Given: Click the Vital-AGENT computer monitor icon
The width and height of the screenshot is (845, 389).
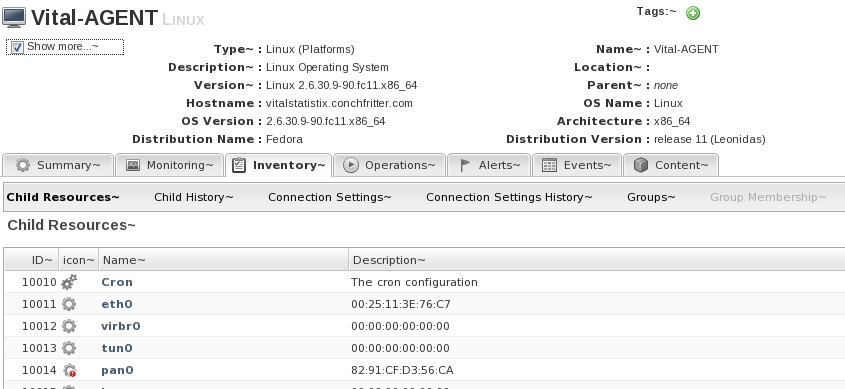Looking at the screenshot, I should pos(13,17).
